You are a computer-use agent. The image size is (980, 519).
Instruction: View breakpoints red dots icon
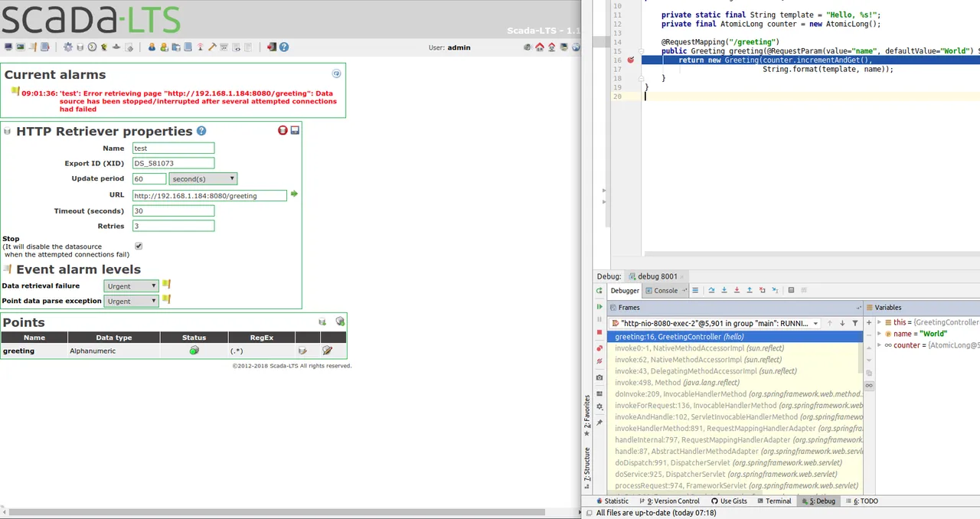pos(599,348)
